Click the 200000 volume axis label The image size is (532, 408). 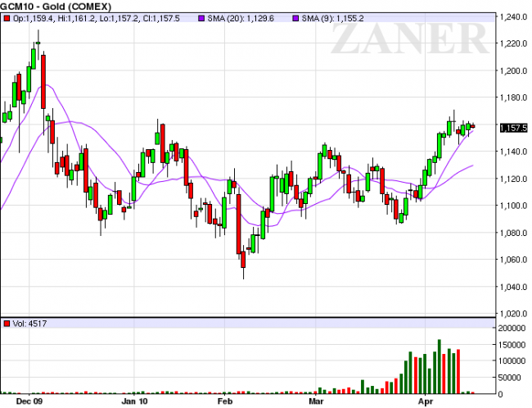(512, 328)
